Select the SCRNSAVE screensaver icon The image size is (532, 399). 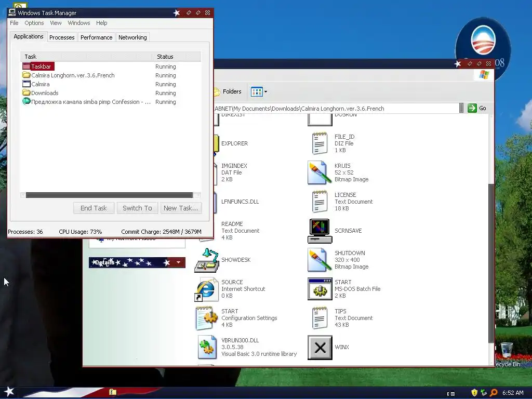click(x=320, y=231)
